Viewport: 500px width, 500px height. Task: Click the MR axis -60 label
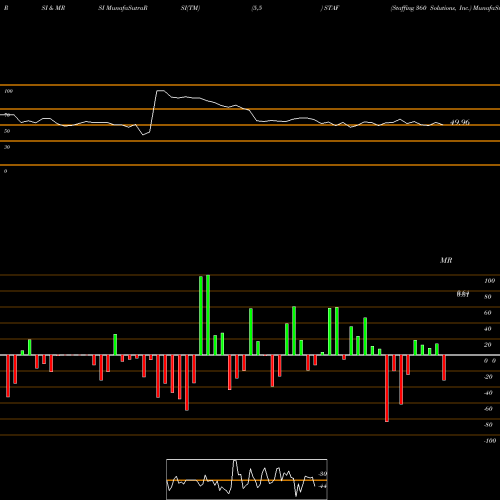pos(488,409)
